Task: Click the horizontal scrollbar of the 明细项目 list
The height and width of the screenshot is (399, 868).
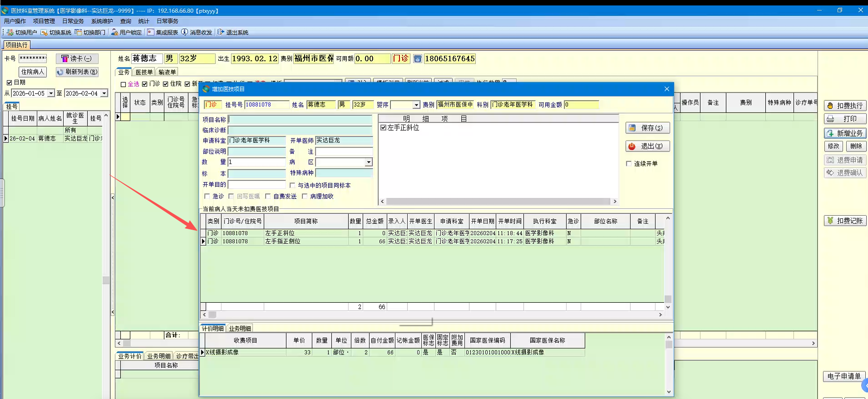Action: [499, 201]
